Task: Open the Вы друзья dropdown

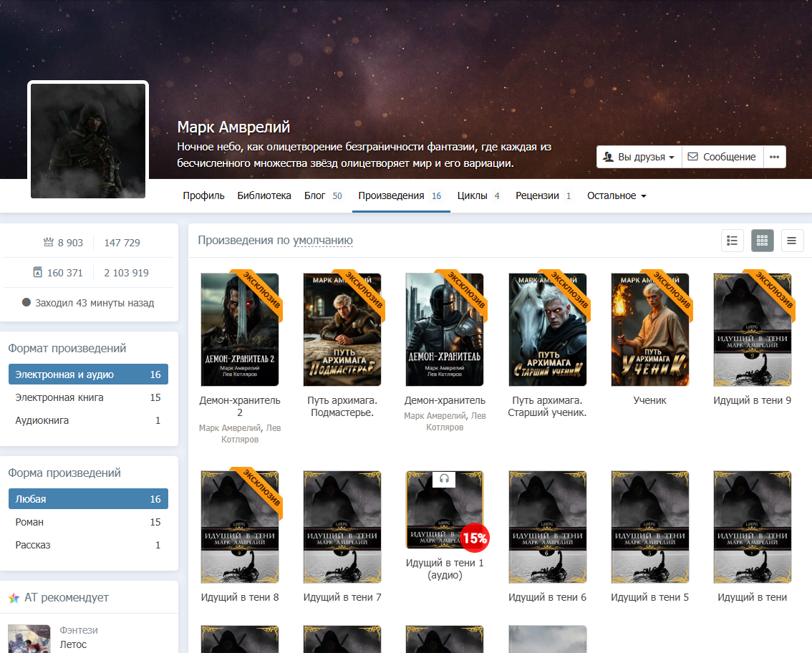Action: click(x=639, y=157)
